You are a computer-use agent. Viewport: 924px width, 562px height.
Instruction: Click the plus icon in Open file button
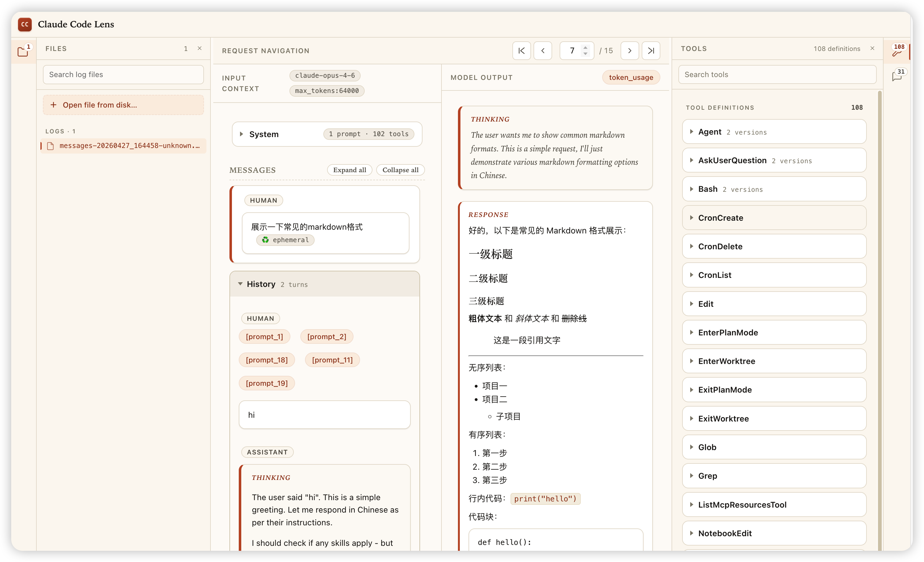click(x=53, y=105)
